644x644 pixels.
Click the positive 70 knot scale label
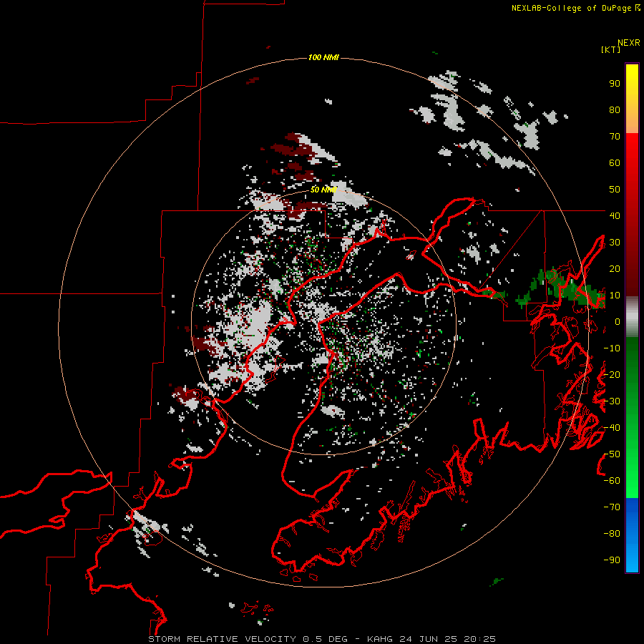615,137
